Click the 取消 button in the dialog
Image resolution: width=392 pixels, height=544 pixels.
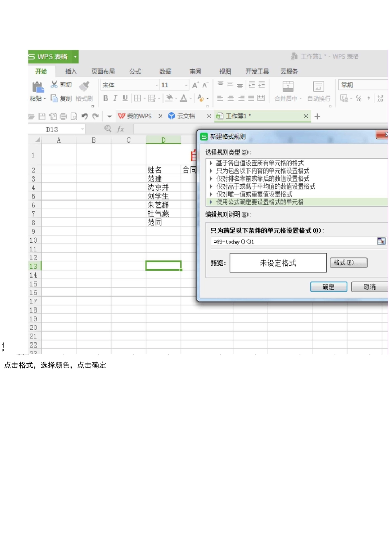coord(370,287)
